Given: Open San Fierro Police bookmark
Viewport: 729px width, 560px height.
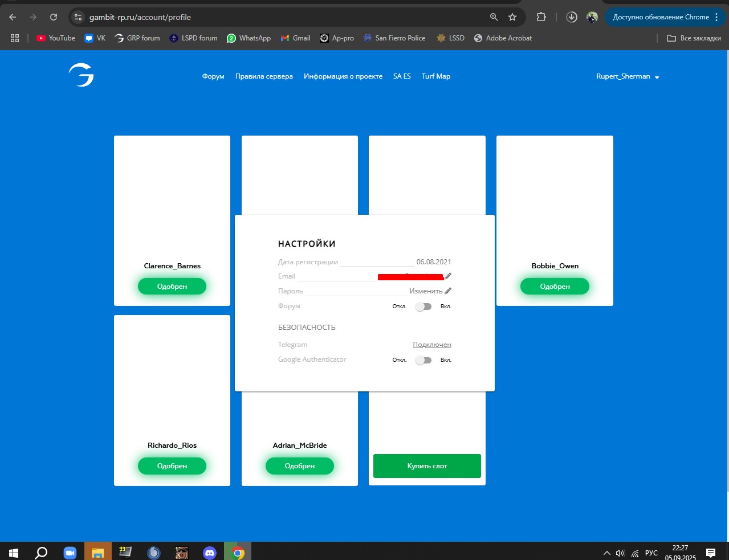Looking at the screenshot, I should click(394, 38).
